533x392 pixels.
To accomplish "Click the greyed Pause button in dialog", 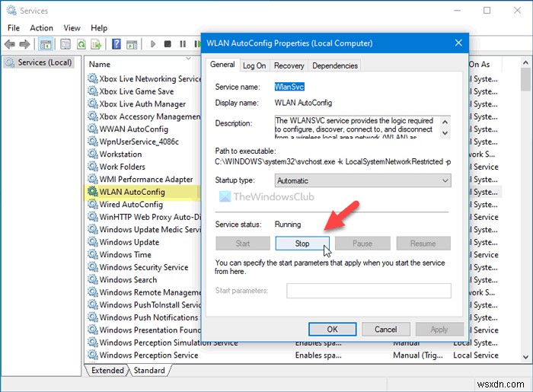I will [x=362, y=244].
